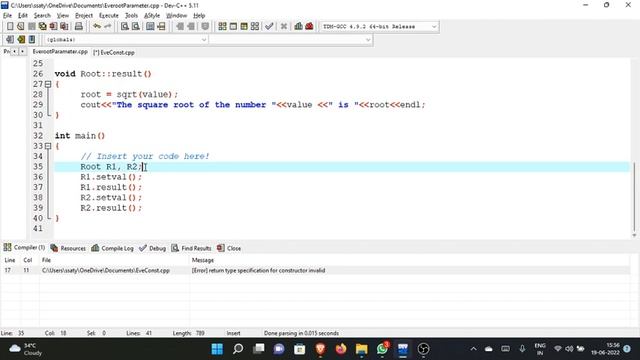The image size is (640, 360).
Task: Open the Tools menu
Action: (131, 16)
